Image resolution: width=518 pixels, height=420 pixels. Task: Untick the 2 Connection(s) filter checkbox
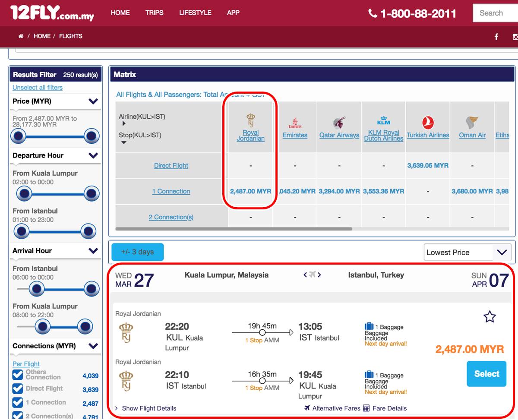(x=18, y=415)
